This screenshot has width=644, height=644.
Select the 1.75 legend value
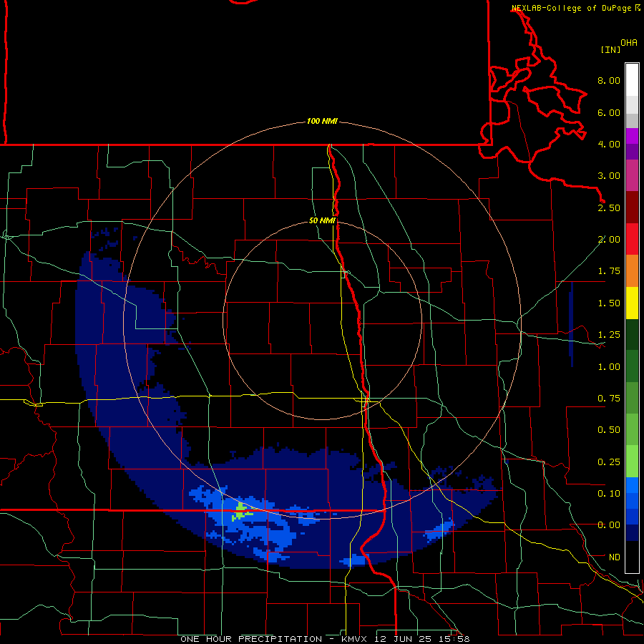click(609, 271)
